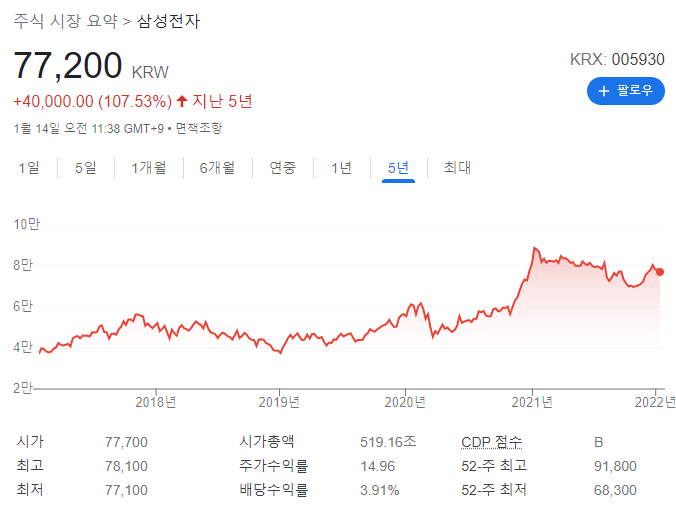676x518 pixels.
Task: Show the 최대 maximum range tab
Action: click(457, 167)
